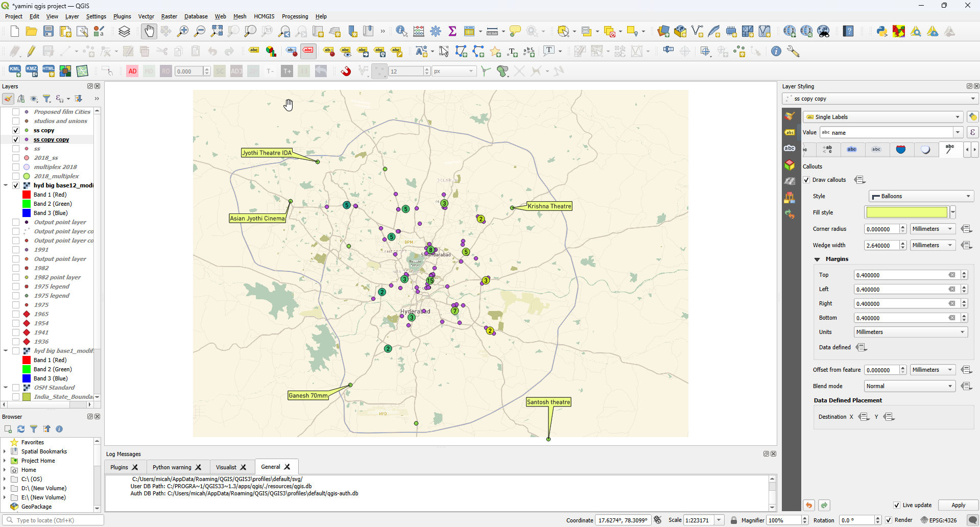Click the Python Console icon
Image resolution: width=980 pixels, height=527 pixels.
[881, 32]
